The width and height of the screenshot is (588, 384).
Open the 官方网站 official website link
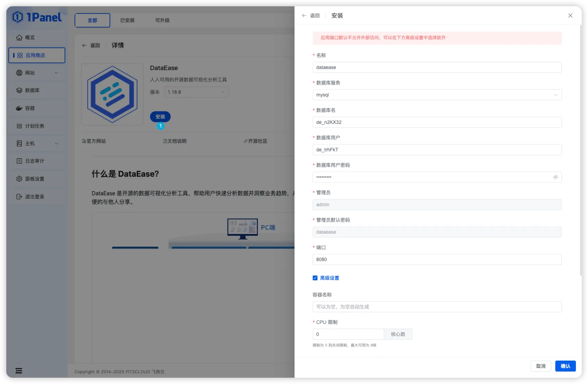point(94,141)
